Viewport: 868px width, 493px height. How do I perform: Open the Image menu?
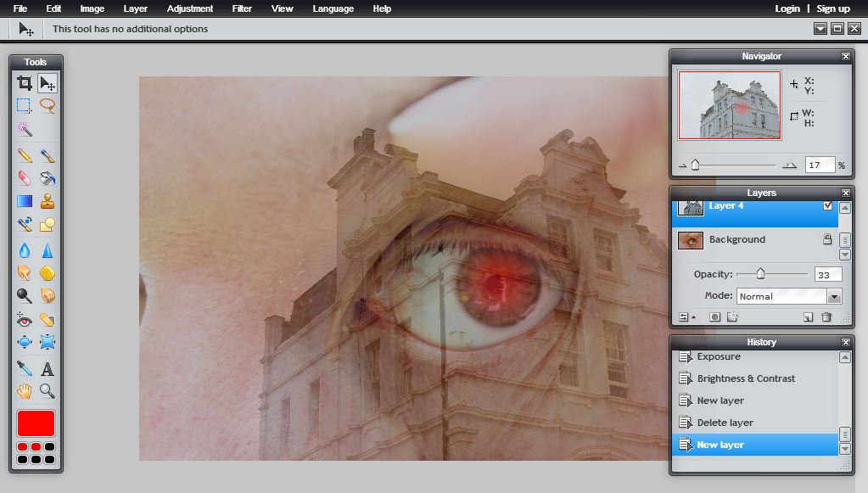92,8
